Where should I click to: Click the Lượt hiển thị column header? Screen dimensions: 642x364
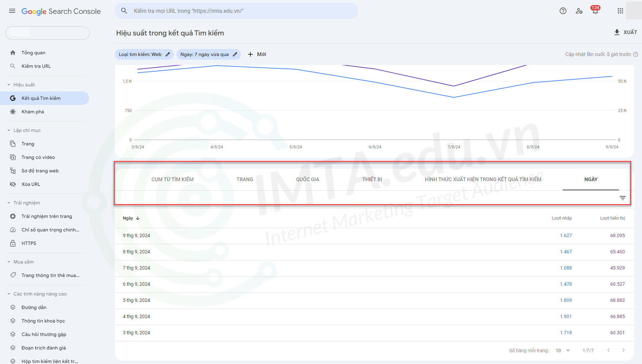click(x=612, y=218)
